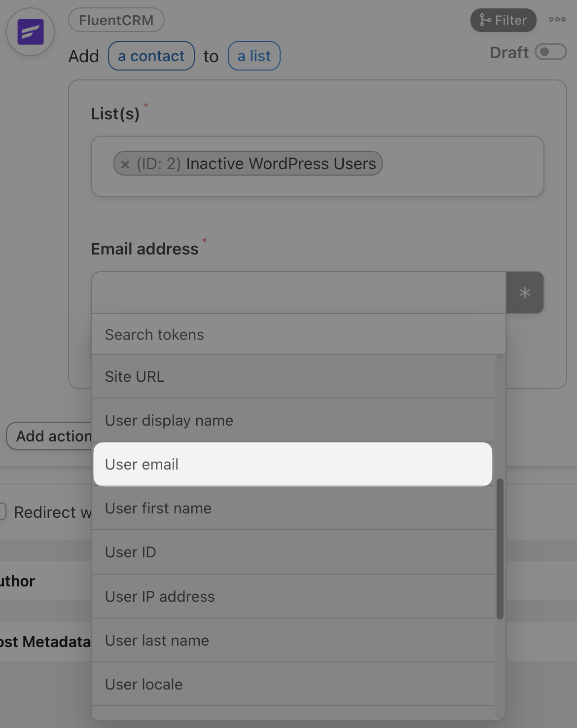The height and width of the screenshot is (728, 577).
Task: Pick the User last name token
Action: click(x=293, y=640)
